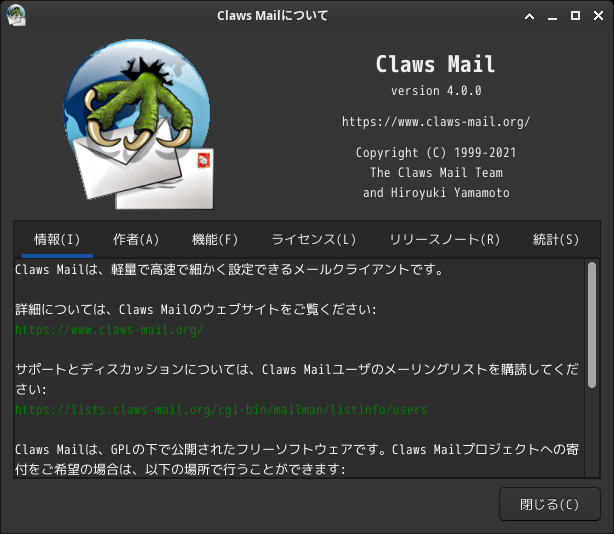Maximize the about window
Image resolution: width=614 pixels, height=534 pixels.
coord(575,16)
